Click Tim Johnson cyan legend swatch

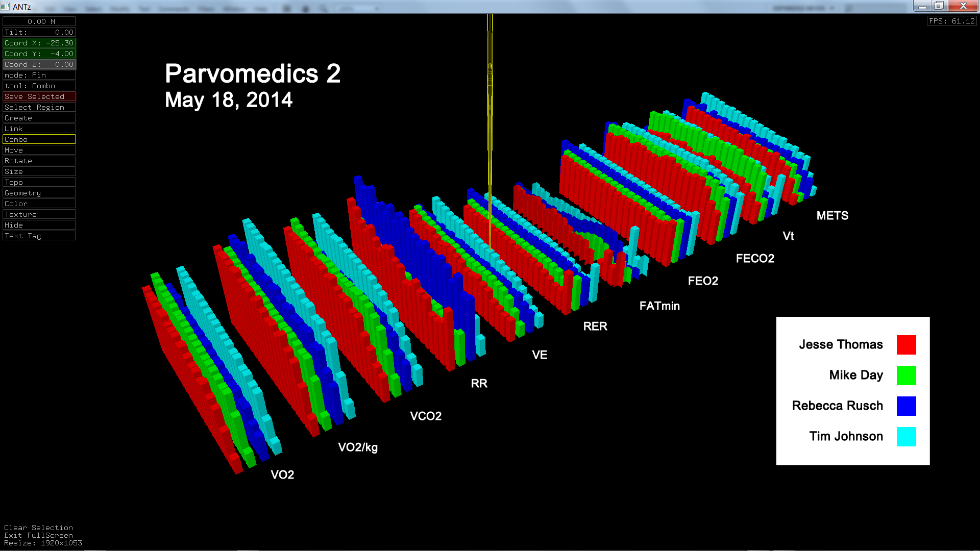[906, 437]
